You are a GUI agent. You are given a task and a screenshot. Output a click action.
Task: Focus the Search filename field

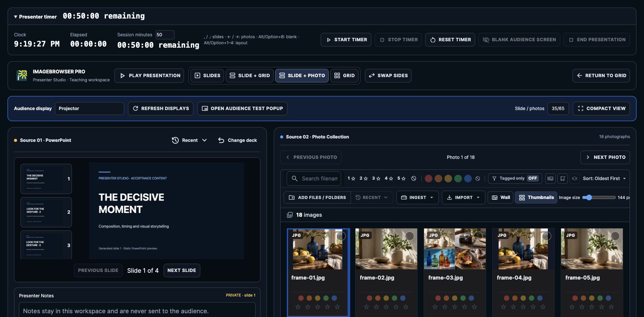(314, 179)
